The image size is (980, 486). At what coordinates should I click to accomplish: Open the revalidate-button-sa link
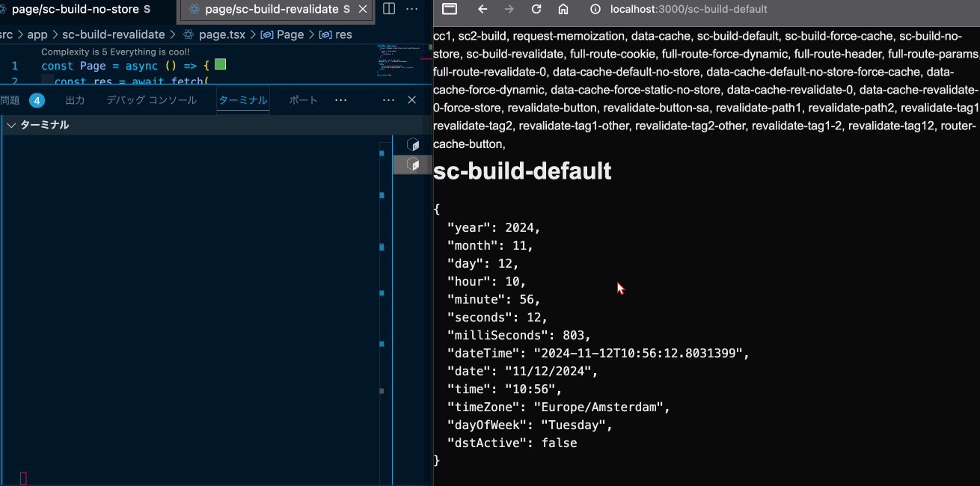point(657,108)
